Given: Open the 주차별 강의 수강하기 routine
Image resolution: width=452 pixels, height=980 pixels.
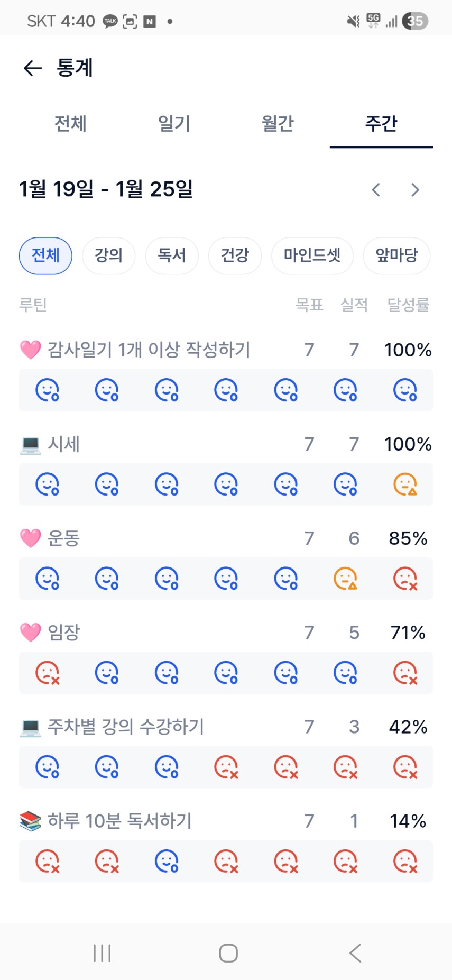Looking at the screenshot, I should [x=126, y=727].
